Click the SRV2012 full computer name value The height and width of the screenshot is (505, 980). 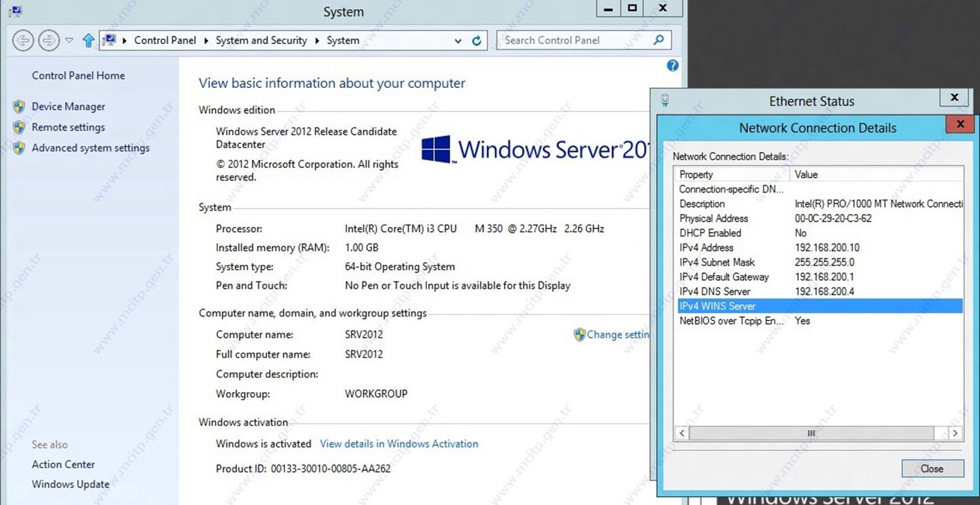point(364,354)
